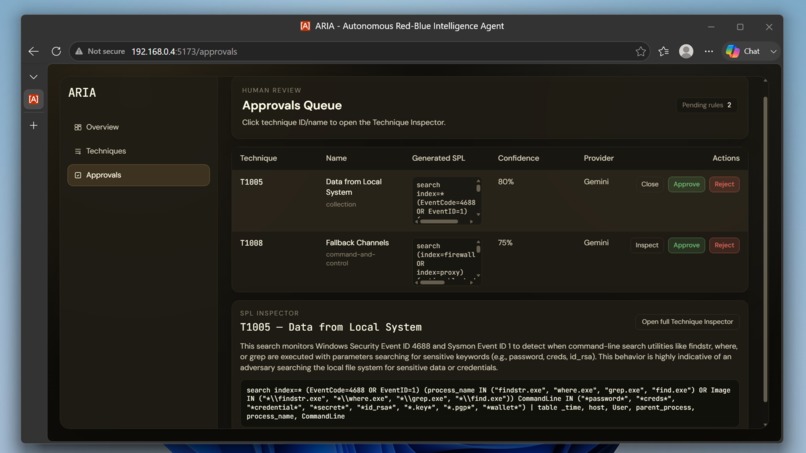Click vertical scrollbar in T1005 SPL box
This screenshot has height=453, width=806.
(478, 188)
